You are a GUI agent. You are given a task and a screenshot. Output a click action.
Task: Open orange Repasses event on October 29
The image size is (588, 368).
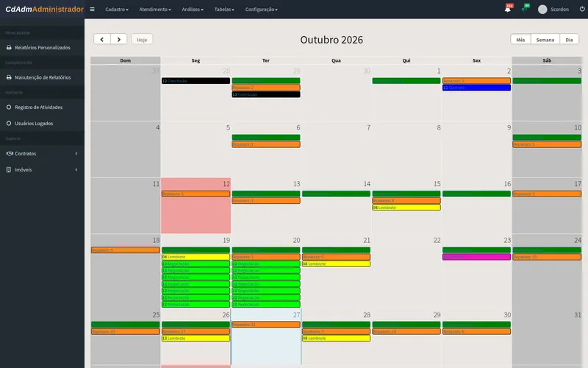click(406, 332)
